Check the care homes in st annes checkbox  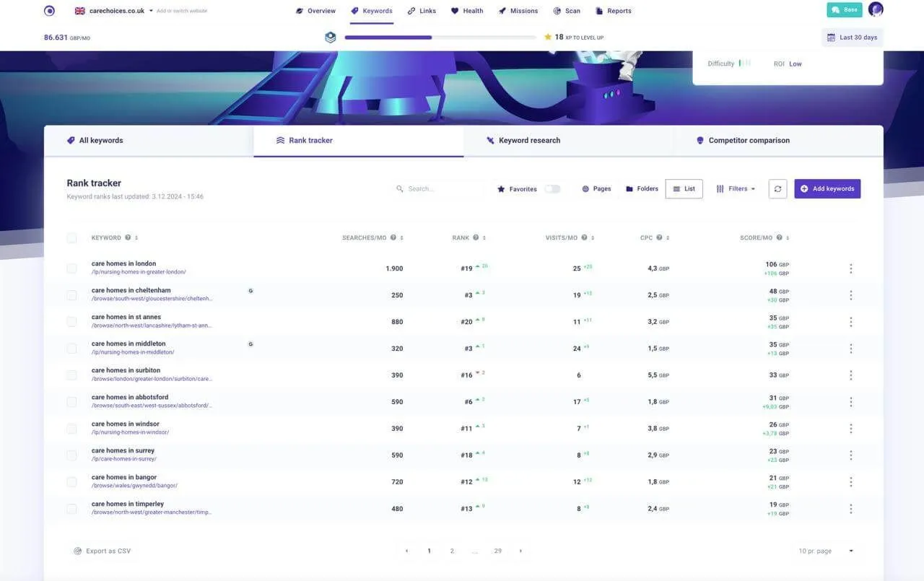pyautogui.click(x=71, y=322)
